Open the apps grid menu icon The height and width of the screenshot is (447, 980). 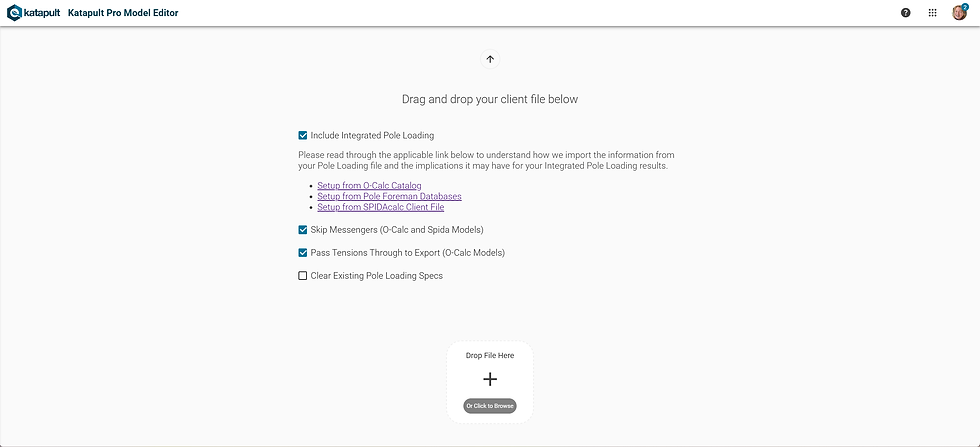[x=932, y=13]
